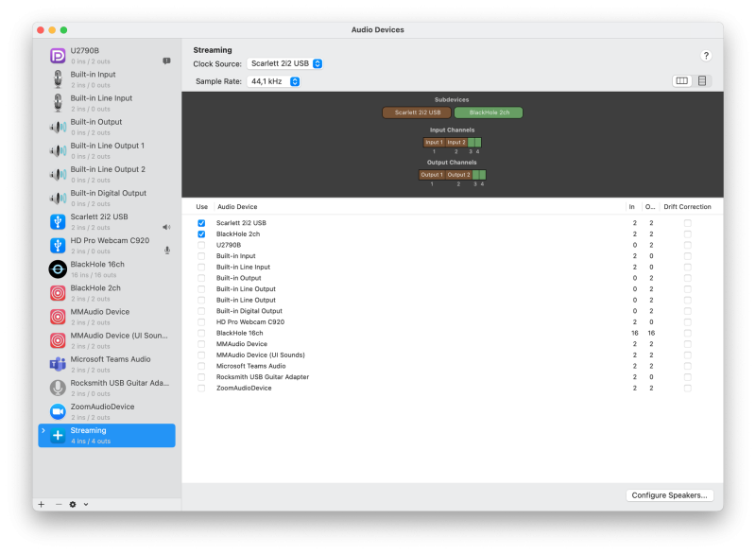Remove selected device with the minus button
The image size is (756, 554).
(x=59, y=504)
